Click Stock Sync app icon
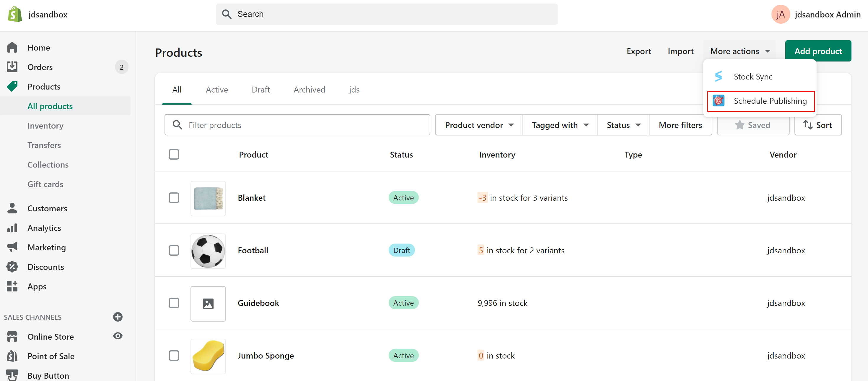868x381 pixels. tap(718, 77)
